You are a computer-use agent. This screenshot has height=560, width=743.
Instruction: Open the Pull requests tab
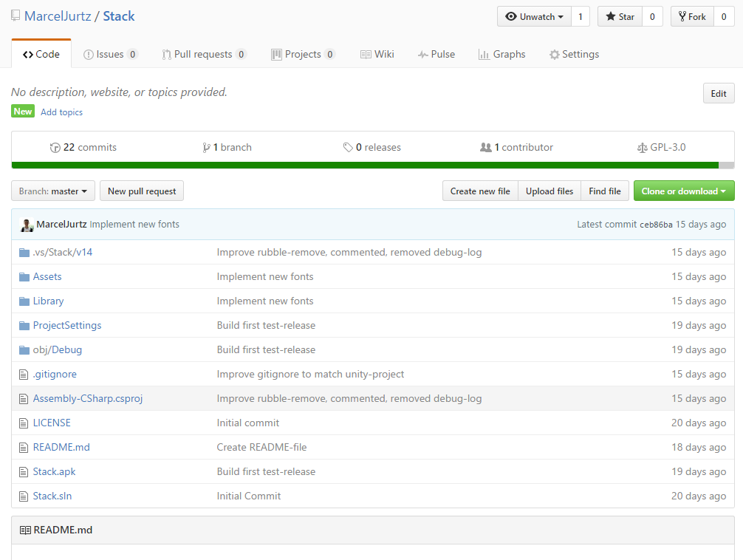point(205,54)
